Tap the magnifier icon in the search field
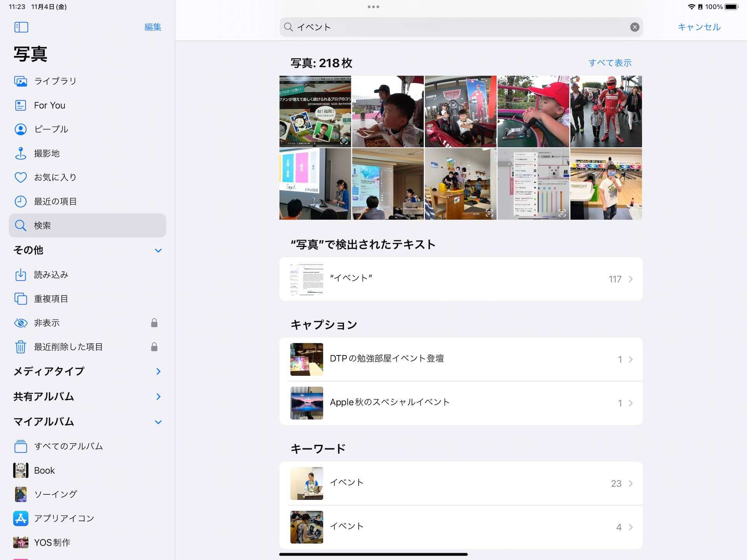Viewport: 747px width, 560px height. (x=288, y=27)
